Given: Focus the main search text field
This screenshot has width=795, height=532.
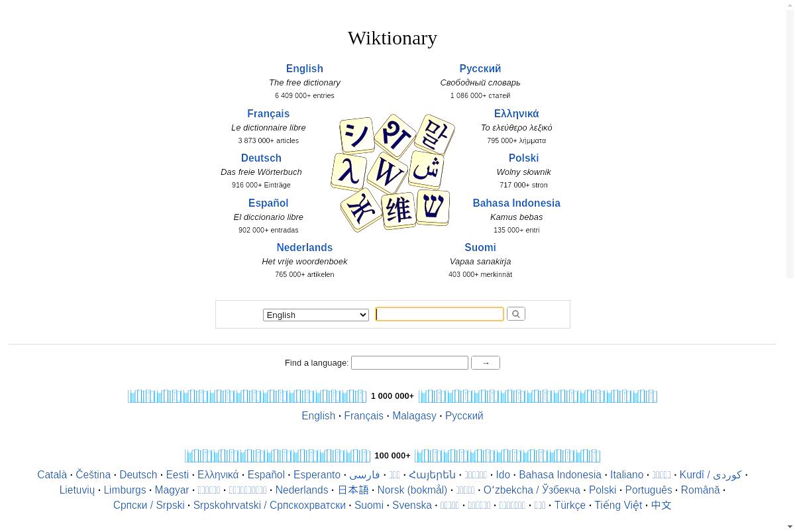Looking at the screenshot, I should pyautogui.click(x=439, y=314).
